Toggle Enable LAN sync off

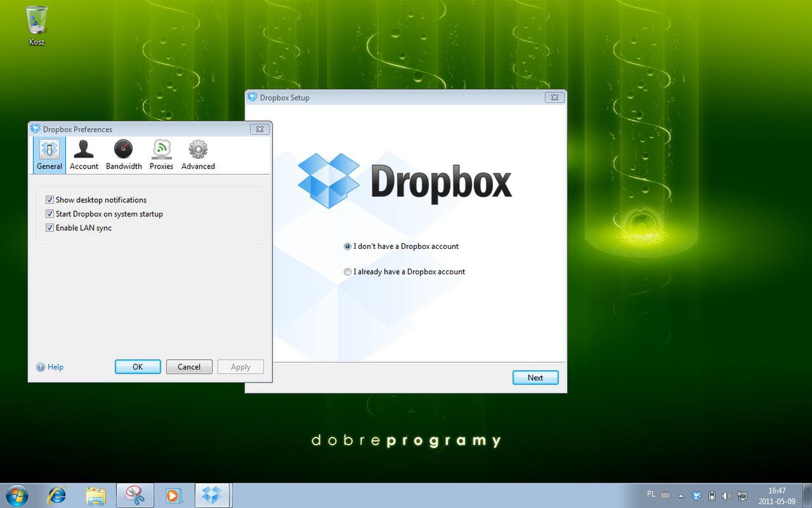click(49, 227)
